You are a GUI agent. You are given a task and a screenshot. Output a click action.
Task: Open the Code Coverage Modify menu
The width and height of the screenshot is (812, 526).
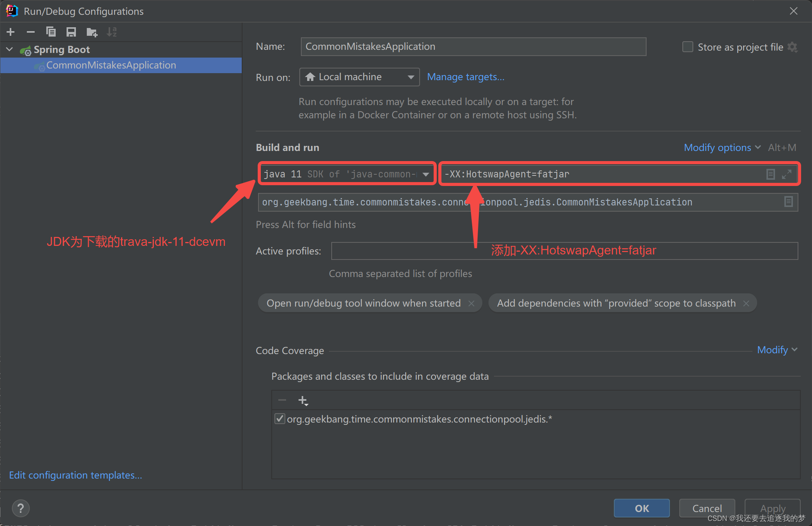click(x=777, y=350)
